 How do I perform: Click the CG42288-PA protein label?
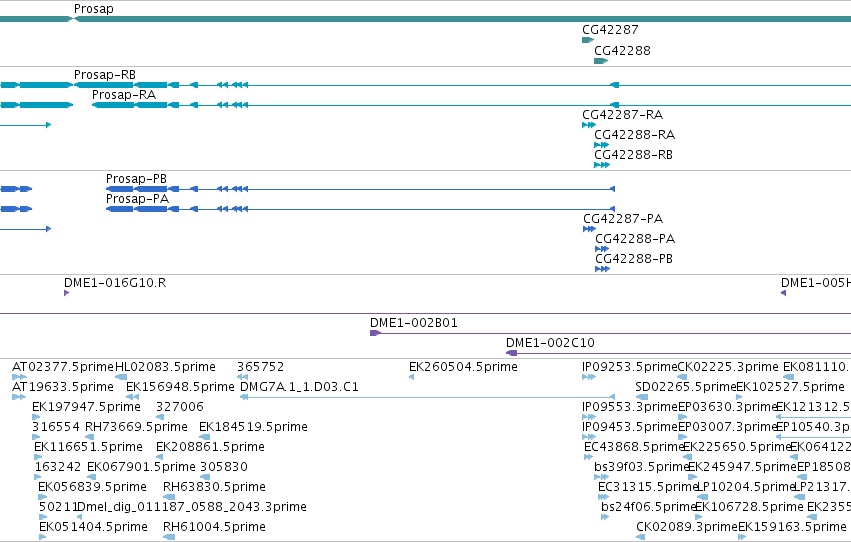click(x=635, y=239)
